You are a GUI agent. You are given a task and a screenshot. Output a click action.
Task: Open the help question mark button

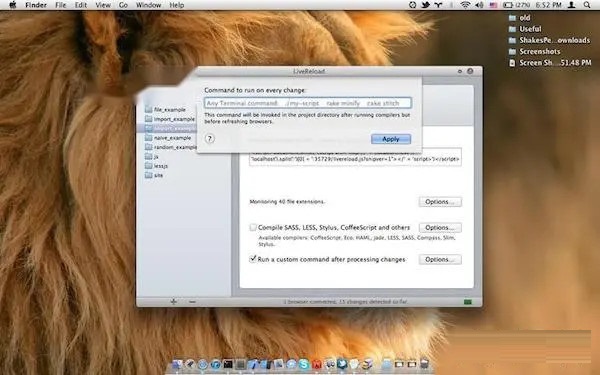(x=209, y=139)
